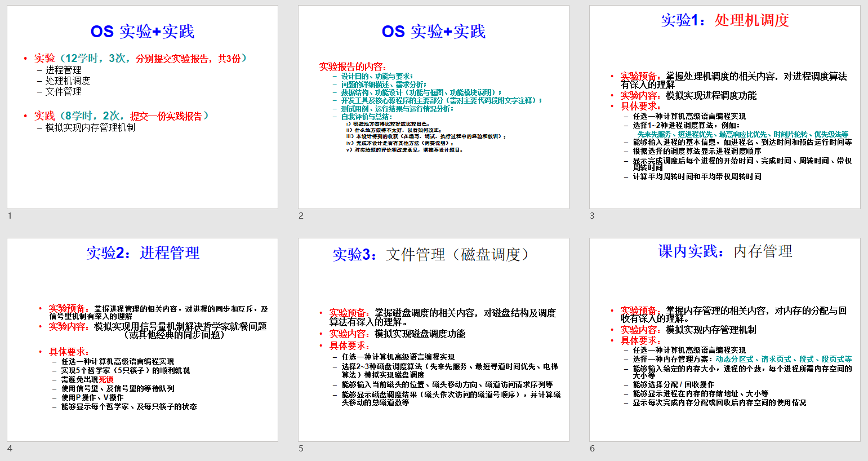Click slide number 5 label
The image size is (868, 461).
click(301, 449)
